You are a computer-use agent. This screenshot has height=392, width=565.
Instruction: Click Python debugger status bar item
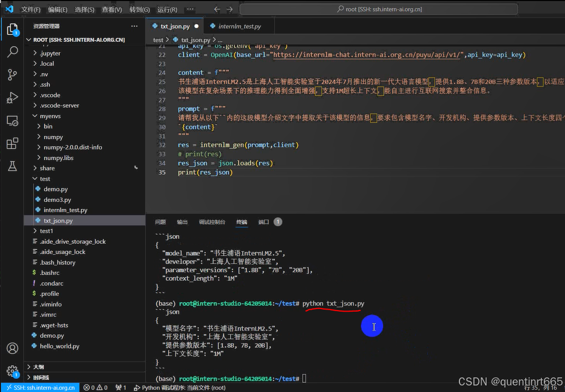click(179, 387)
